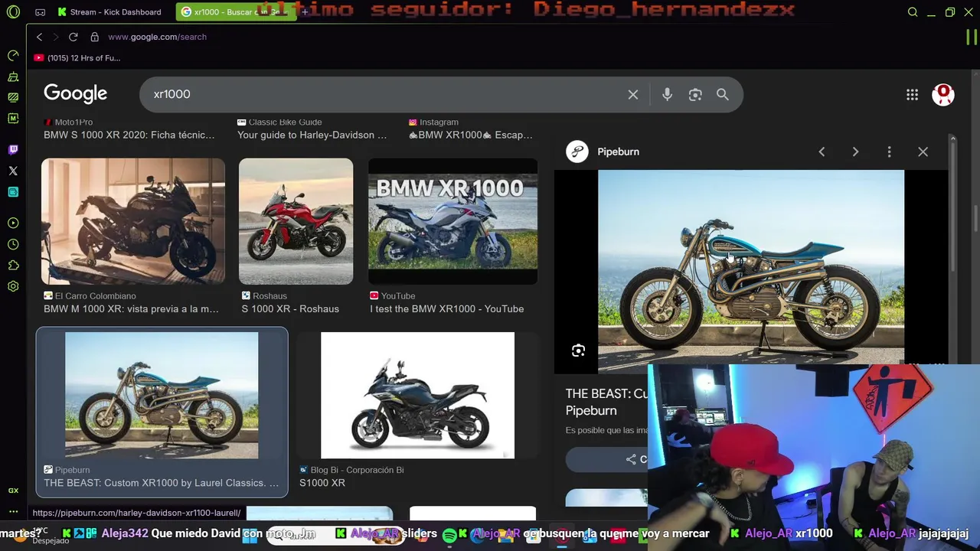Click the GX logo at sidebar bottom

[x=13, y=491]
